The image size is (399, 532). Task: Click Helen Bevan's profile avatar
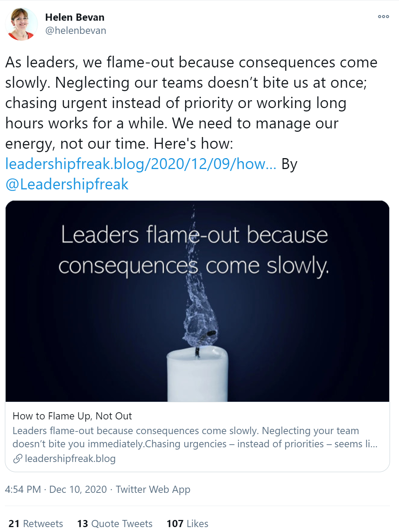(21, 24)
